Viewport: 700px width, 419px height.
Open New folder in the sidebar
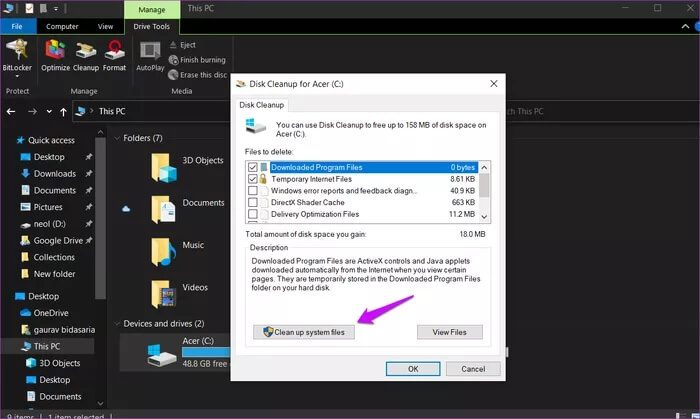click(x=48, y=274)
